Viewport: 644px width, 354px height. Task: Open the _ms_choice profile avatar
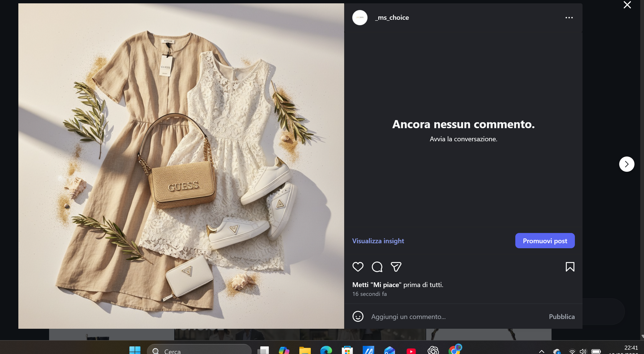[359, 17]
